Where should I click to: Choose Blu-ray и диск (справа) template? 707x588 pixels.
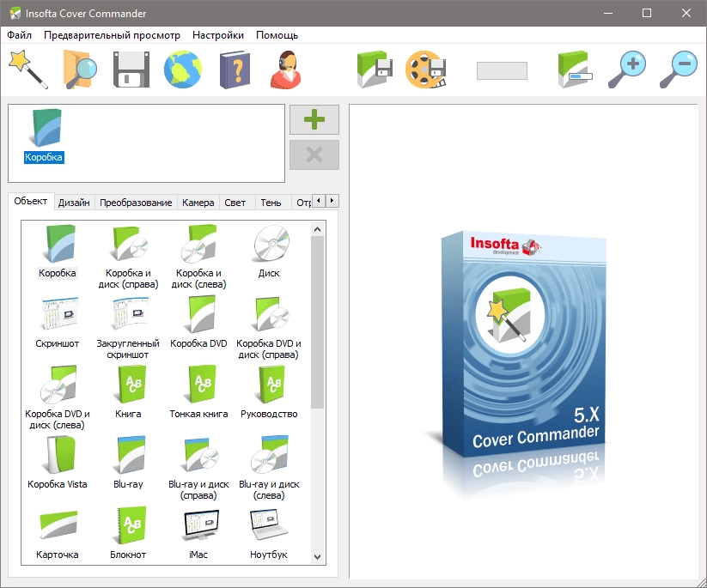(x=198, y=469)
